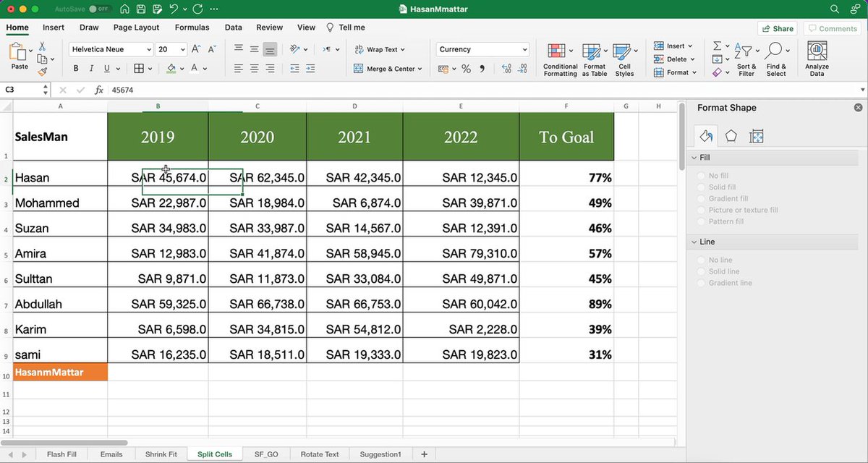Screen dimensions: 868x463
Task: Select the Pattern fill radio option
Action: pos(701,221)
